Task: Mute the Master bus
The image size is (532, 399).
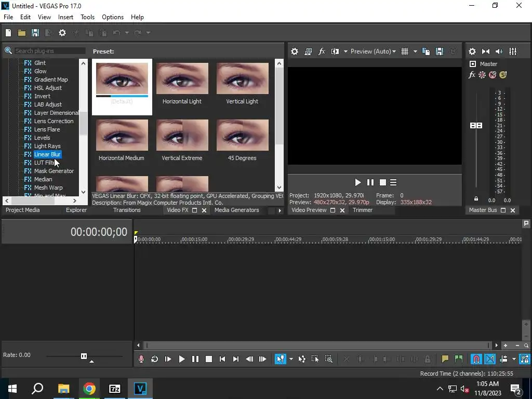Action: tap(493, 75)
